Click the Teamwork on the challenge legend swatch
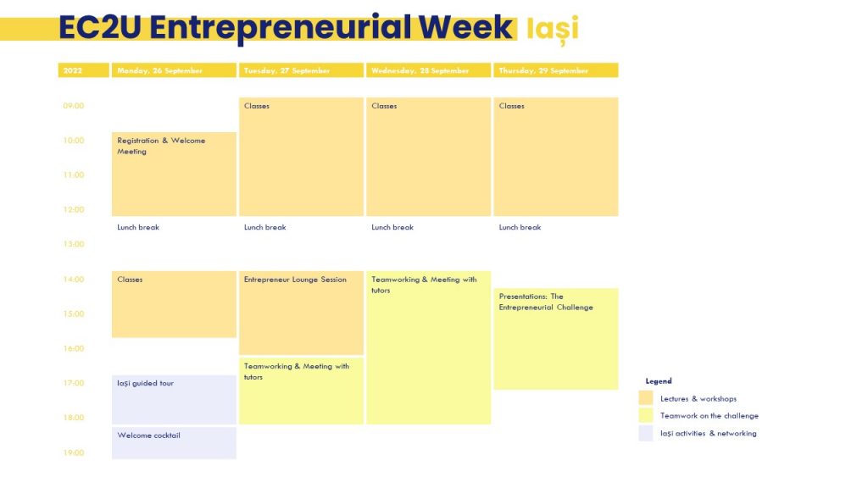Image resolution: width=868 pixels, height=488 pixels. [645, 415]
